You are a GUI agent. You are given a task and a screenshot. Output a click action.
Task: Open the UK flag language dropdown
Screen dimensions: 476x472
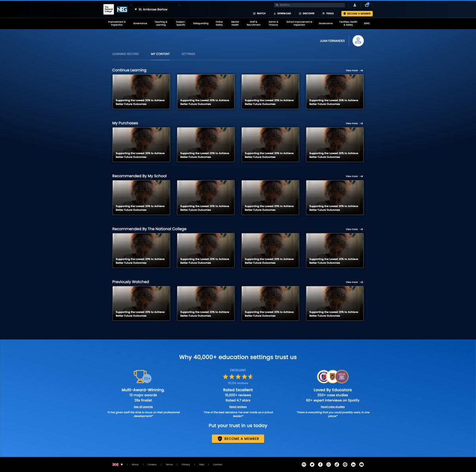coord(118,464)
